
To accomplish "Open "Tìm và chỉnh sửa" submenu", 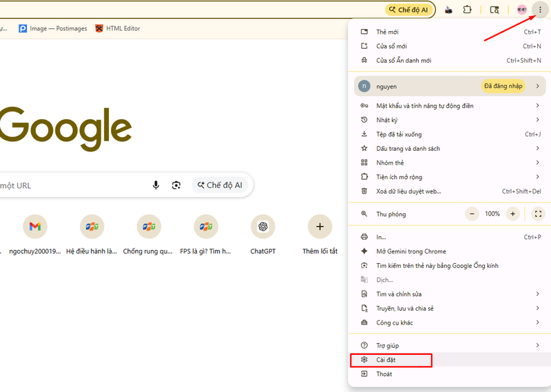I will tap(449, 294).
